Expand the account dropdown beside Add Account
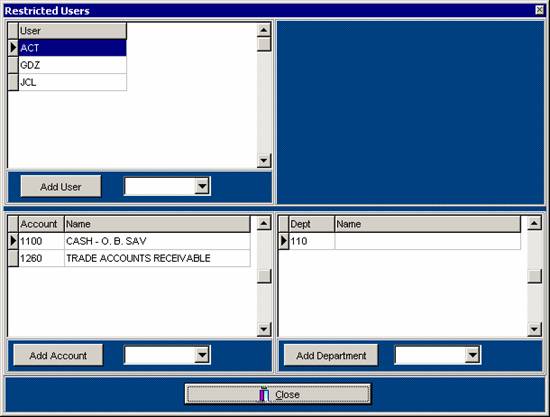This screenshot has height=417, width=550. (202, 355)
